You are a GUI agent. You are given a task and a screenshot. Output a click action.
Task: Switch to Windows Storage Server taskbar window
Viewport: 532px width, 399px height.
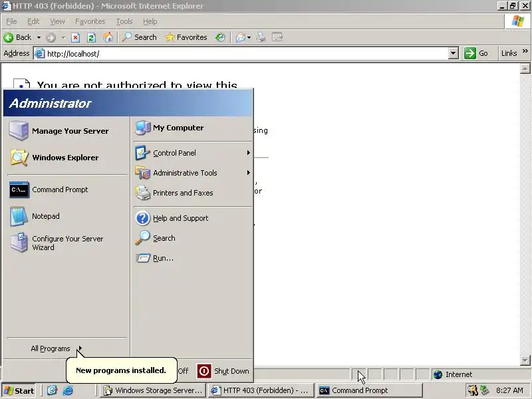click(153, 390)
